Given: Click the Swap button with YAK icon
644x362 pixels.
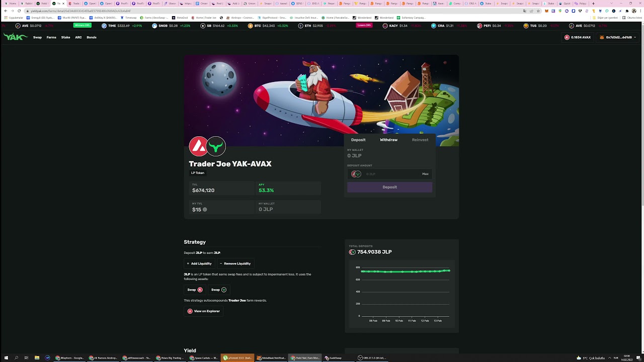Looking at the screenshot, I should (x=218, y=290).
